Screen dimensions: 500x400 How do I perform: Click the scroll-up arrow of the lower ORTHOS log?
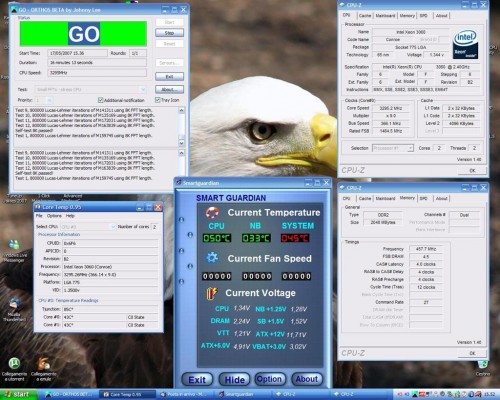click(181, 153)
